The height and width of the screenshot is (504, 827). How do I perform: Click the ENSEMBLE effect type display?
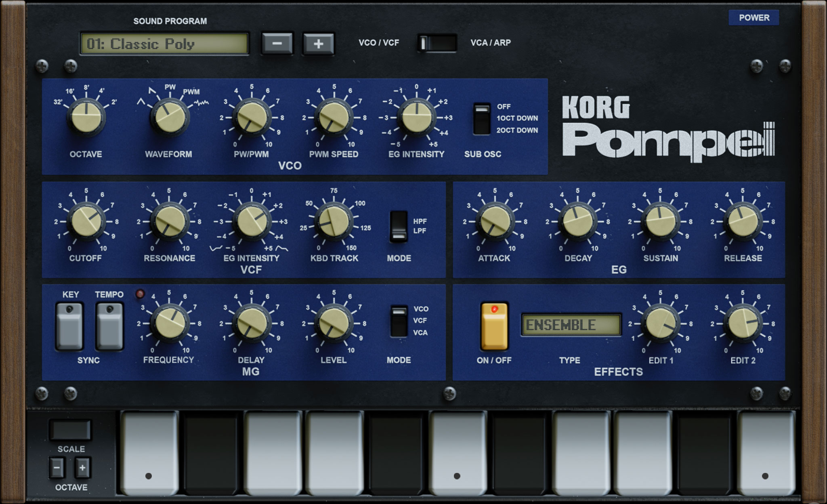(571, 325)
